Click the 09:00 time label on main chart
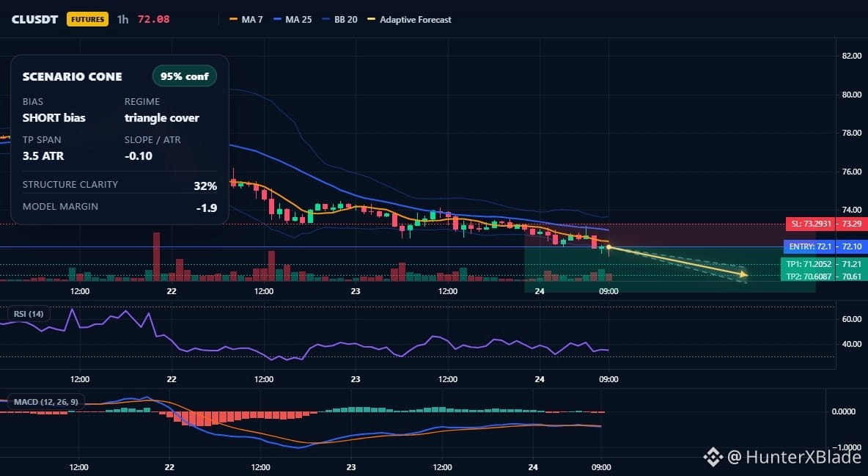 point(608,291)
